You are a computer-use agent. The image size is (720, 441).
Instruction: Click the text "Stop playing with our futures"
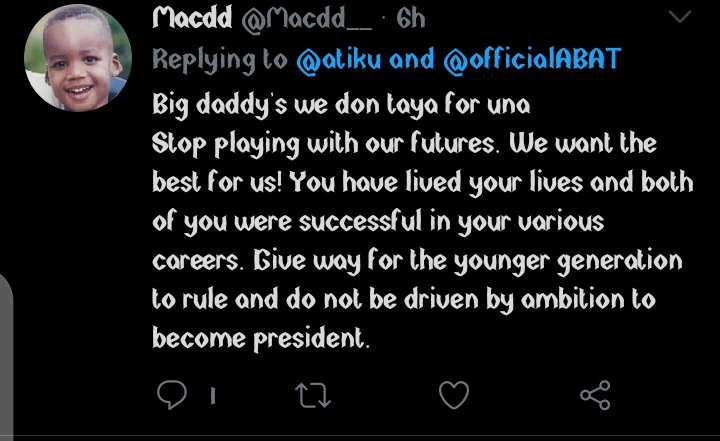(x=326, y=143)
